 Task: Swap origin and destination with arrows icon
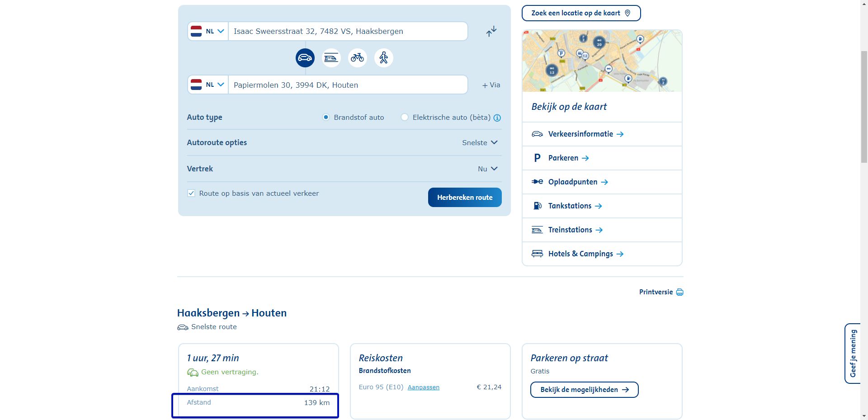491,31
